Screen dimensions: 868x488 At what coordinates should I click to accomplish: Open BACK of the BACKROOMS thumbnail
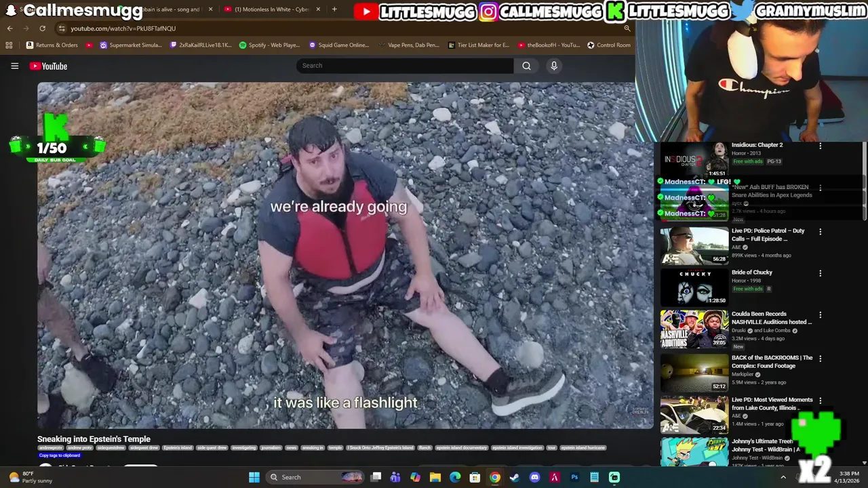694,372
